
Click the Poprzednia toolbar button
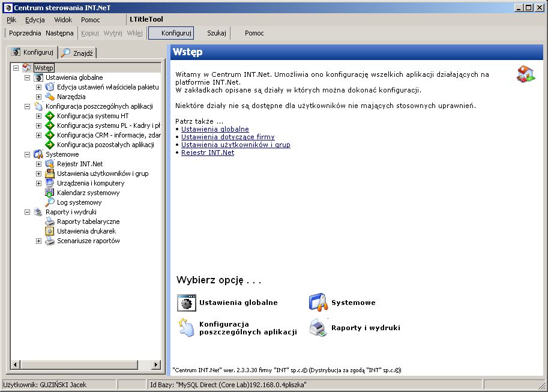click(x=25, y=33)
